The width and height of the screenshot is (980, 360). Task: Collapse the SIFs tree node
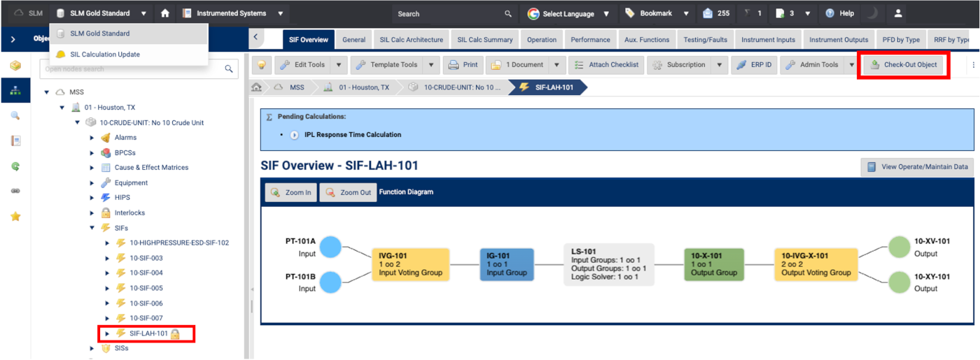pos(92,228)
